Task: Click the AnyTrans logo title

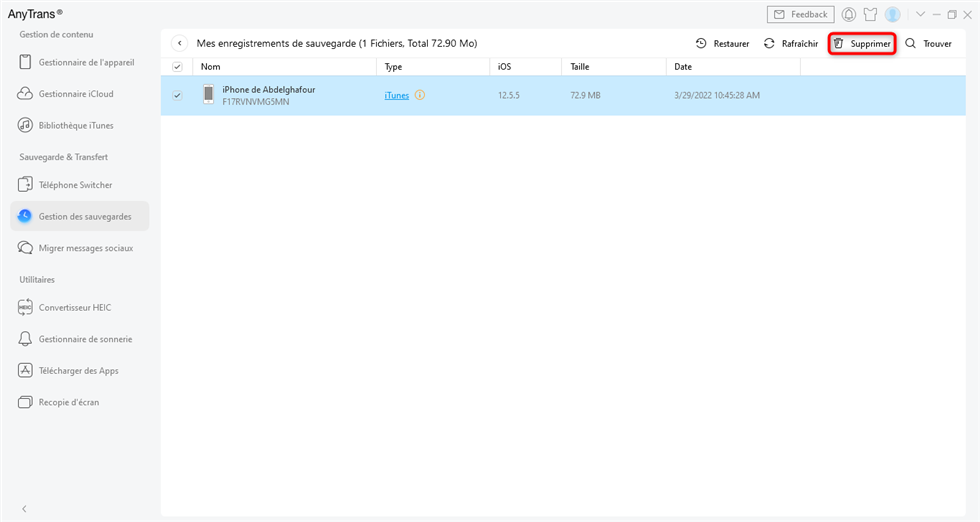Action: click(35, 14)
